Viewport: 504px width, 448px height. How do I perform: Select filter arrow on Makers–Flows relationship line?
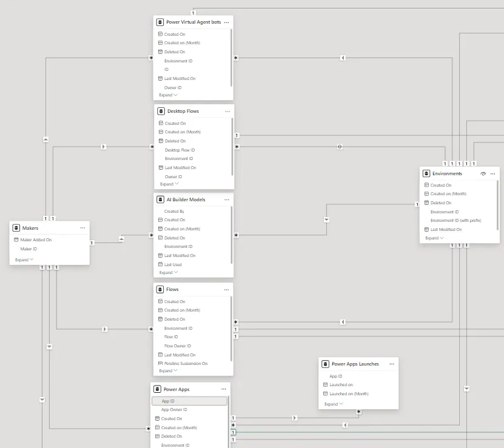104,329
